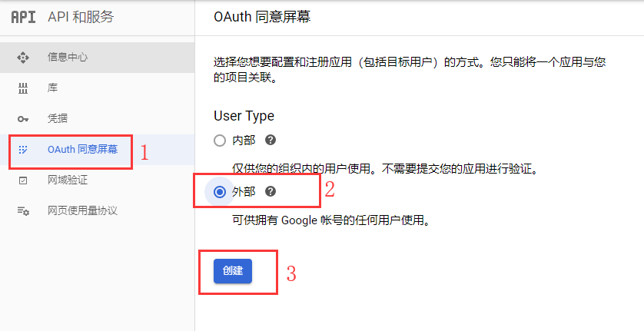Click the blue 创建 button
Screen dimensions: 644x331
pos(232,271)
